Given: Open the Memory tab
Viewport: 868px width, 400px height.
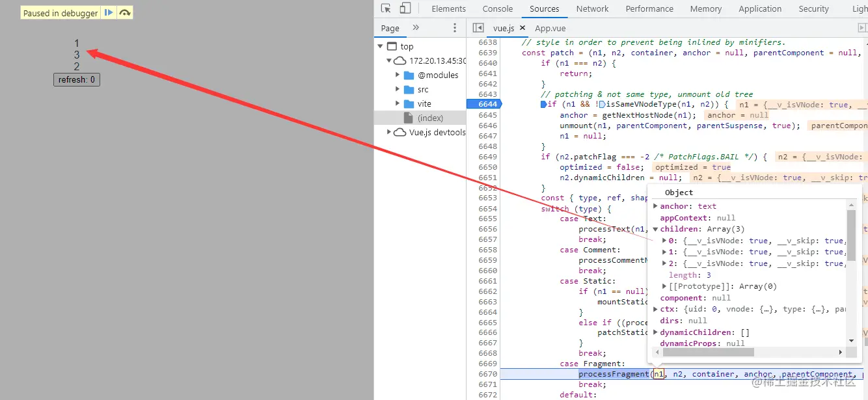Looking at the screenshot, I should click(706, 8).
